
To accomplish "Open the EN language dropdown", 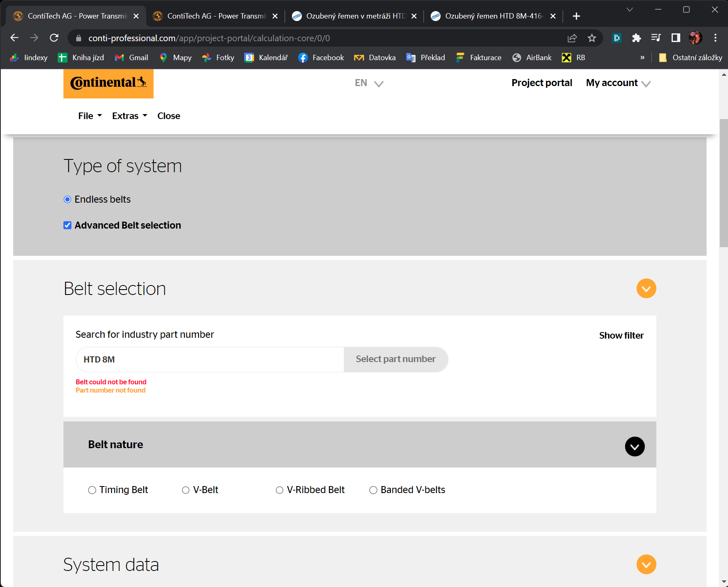I will [x=369, y=83].
